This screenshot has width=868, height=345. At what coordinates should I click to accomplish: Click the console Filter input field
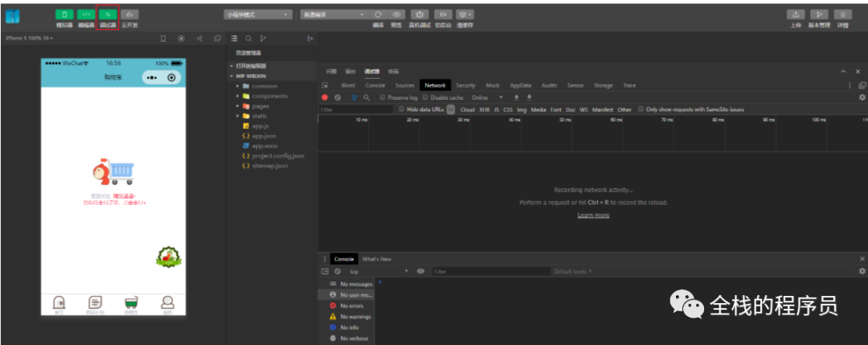492,271
